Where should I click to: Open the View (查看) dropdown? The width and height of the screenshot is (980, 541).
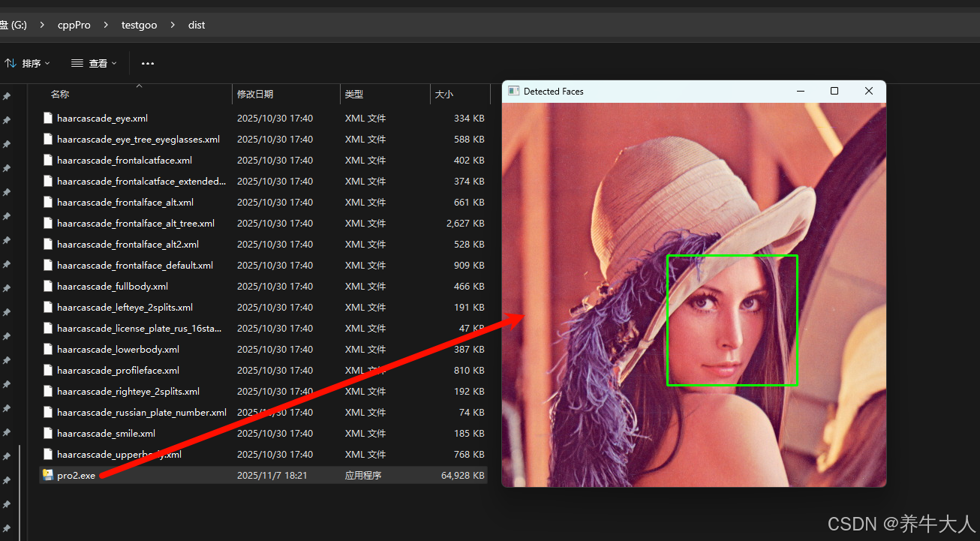coord(95,64)
